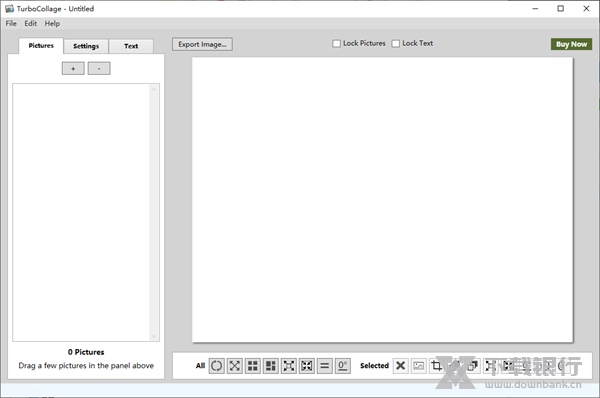Open the File menu
This screenshot has height=398, width=600.
[x=11, y=23]
